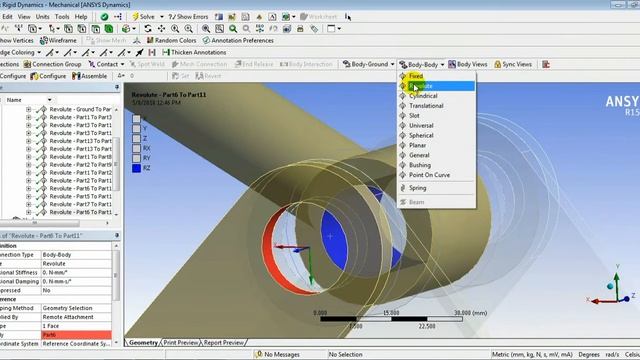Click the tag annotation icon
The width and height of the screenshot is (640, 360).
click(314, 29)
